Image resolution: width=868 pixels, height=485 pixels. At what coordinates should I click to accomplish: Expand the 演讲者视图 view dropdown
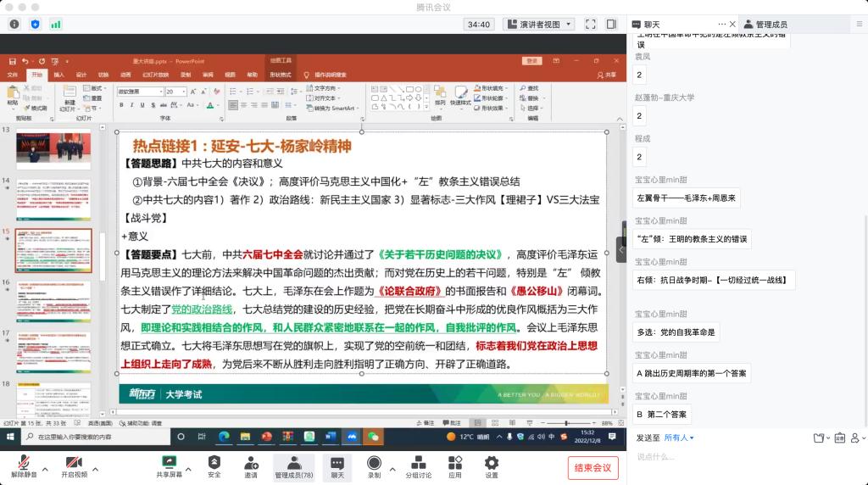coord(538,25)
